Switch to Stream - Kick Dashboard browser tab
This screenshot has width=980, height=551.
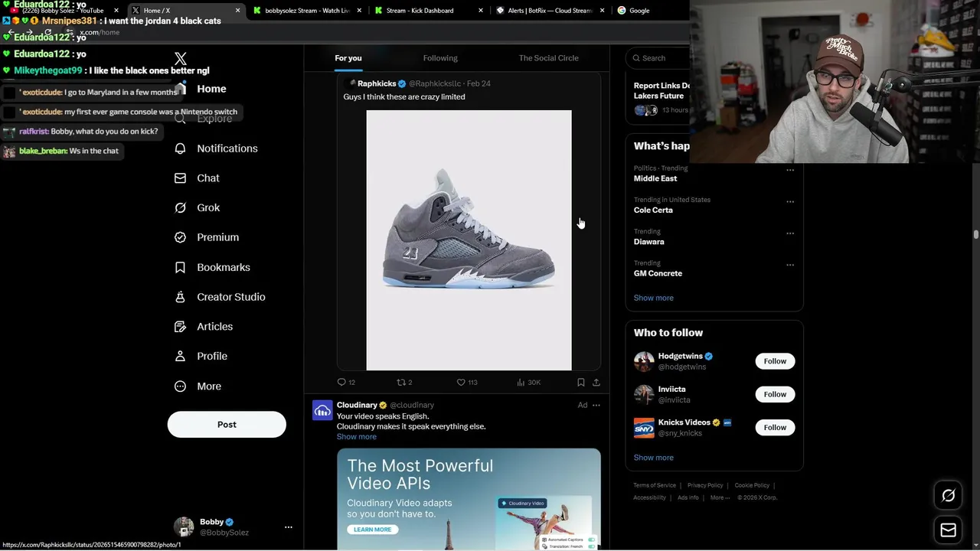pyautogui.click(x=429, y=11)
